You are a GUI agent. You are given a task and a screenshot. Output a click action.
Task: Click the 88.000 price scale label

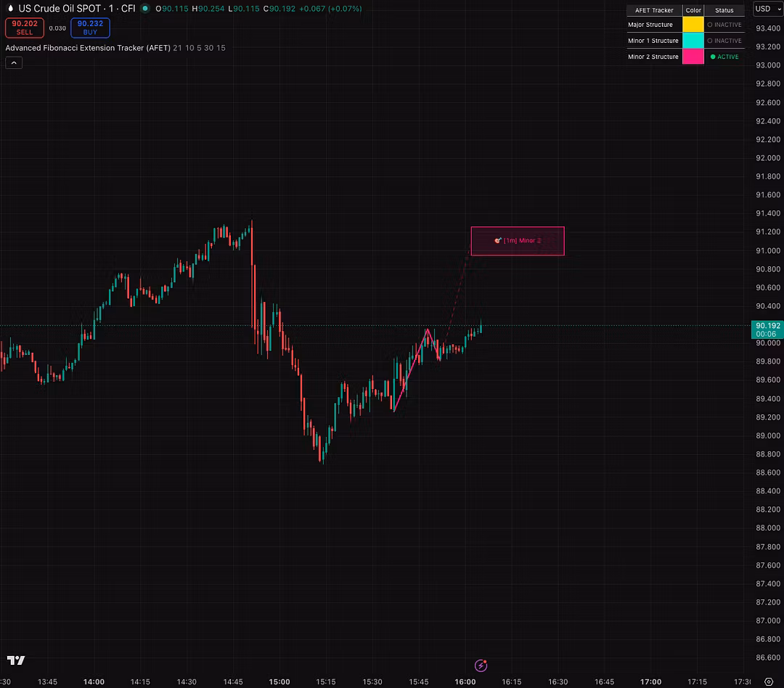tap(767, 528)
